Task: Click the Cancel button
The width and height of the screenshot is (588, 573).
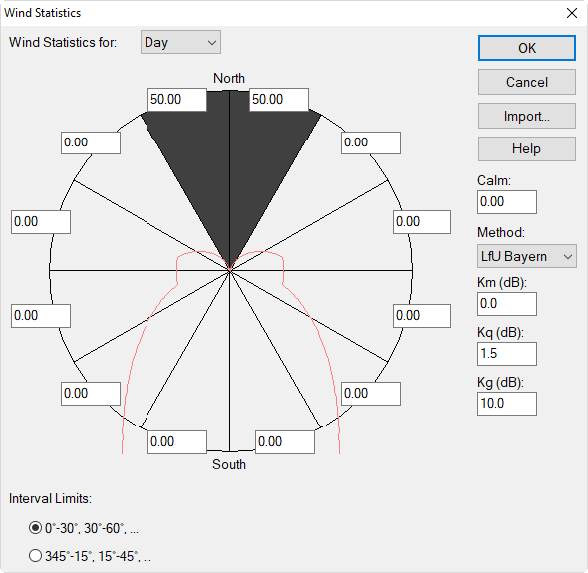Action: (526, 82)
